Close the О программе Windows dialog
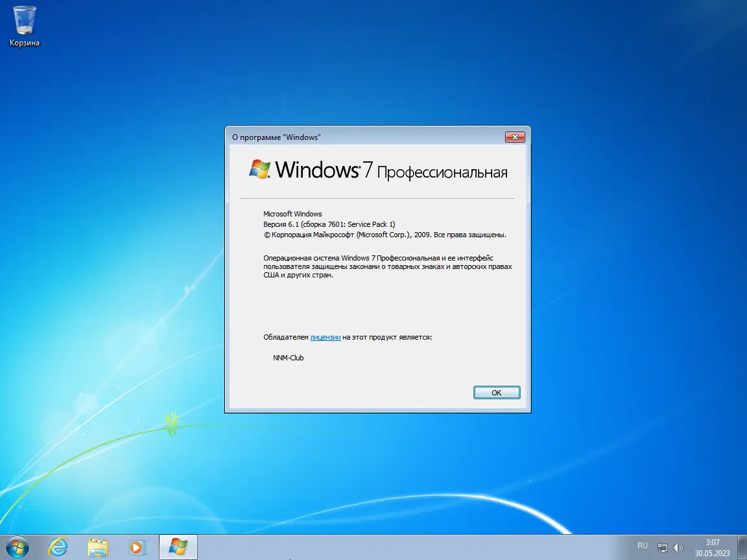 (x=516, y=137)
